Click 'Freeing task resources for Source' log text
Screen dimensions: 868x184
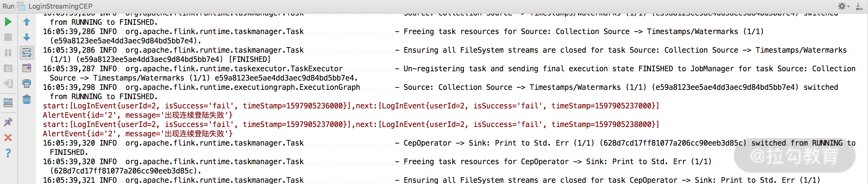(477, 32)
